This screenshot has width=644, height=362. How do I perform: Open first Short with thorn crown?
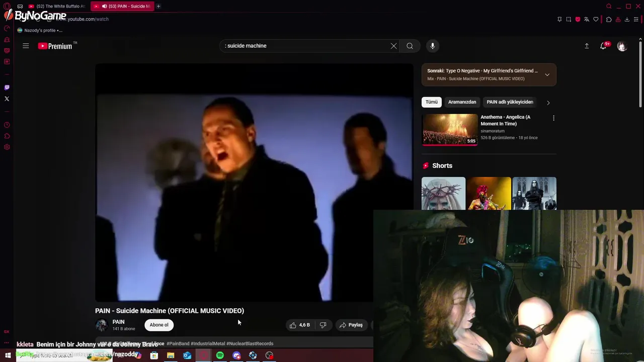coord(443,193)
